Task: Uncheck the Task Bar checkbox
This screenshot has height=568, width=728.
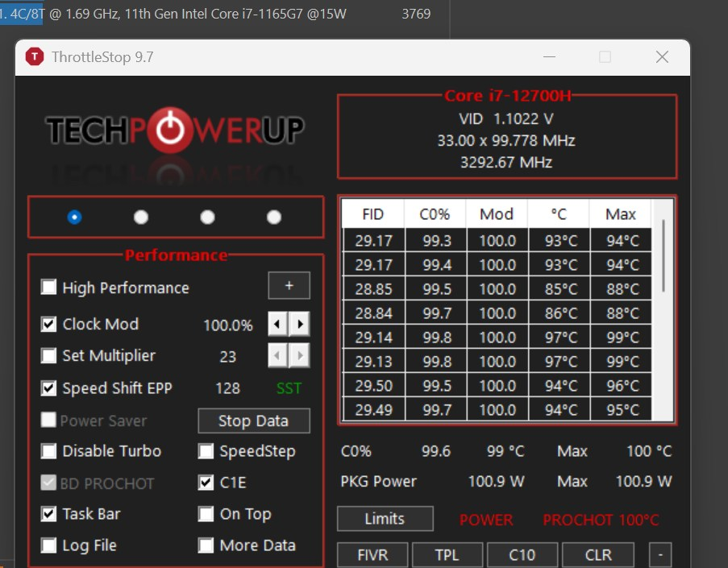Action: (48, 514)
